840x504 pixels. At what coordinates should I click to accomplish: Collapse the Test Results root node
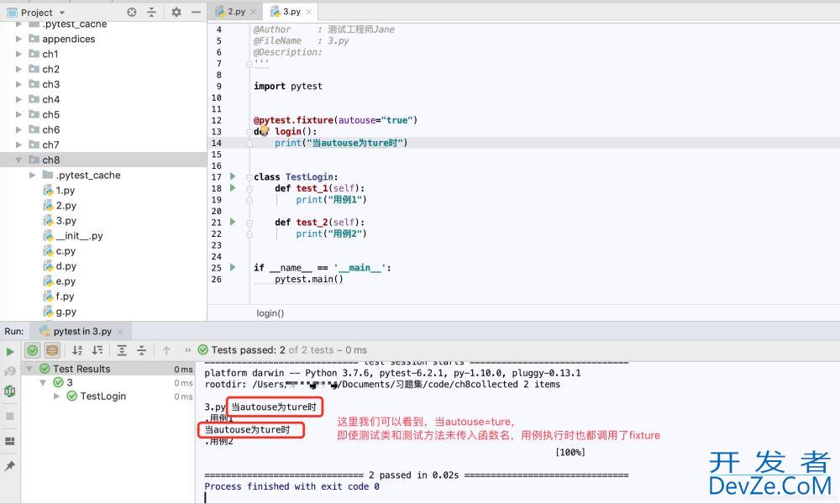tap(29, 369)
